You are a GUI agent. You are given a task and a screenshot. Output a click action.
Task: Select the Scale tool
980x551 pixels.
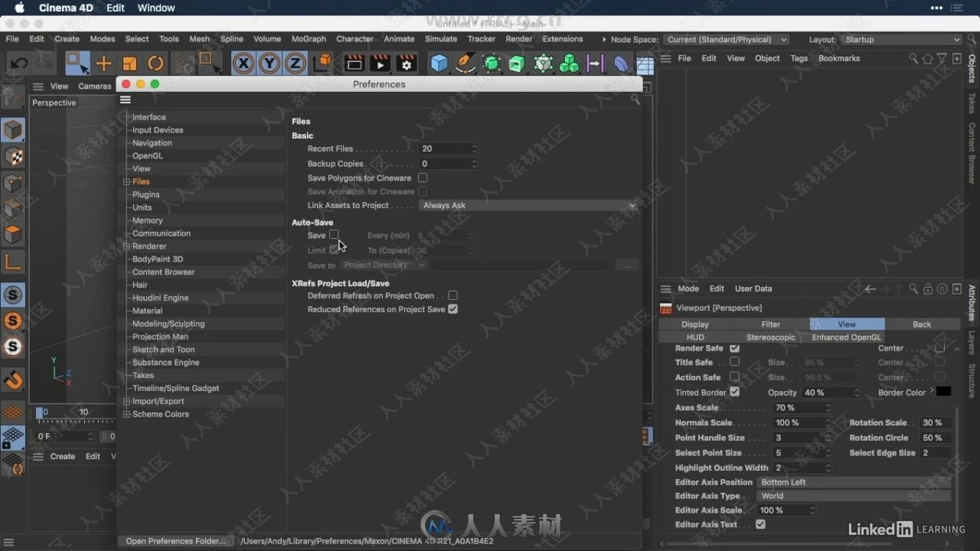[129, 64]
